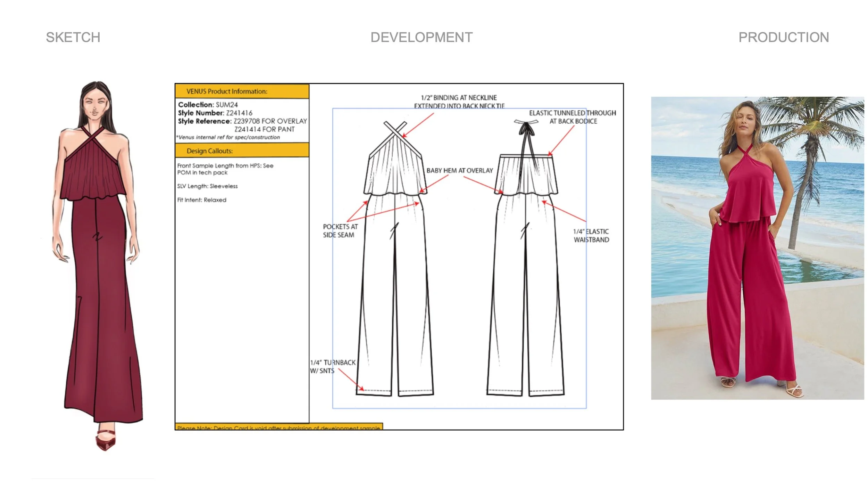Click the yellow Please Note footer bar

point(278,427)
